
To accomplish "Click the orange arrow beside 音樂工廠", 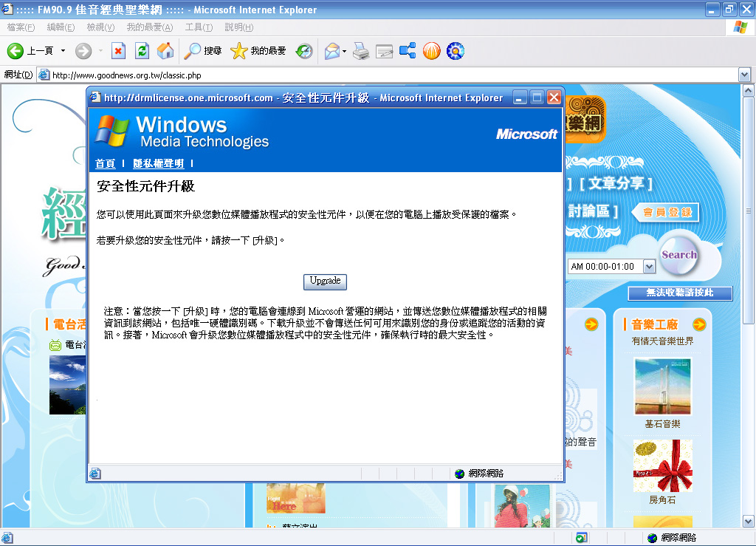I will point(699,324).
